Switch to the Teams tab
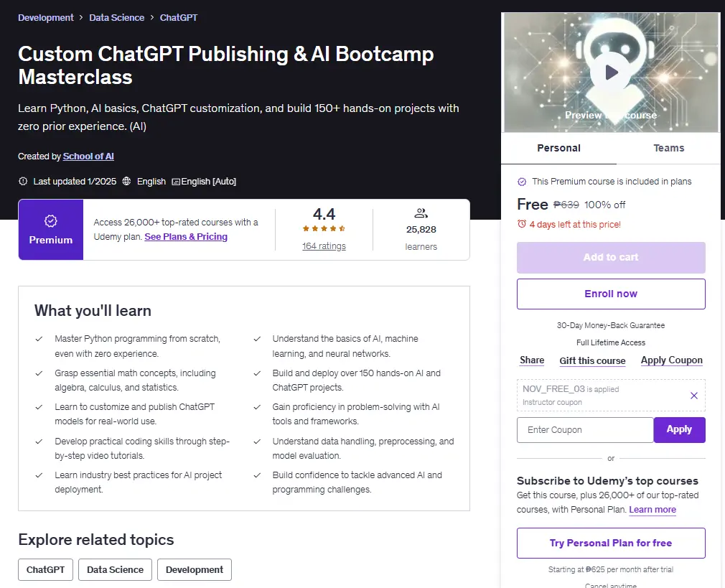Screen dimensions: 725x588 point(668,148)
